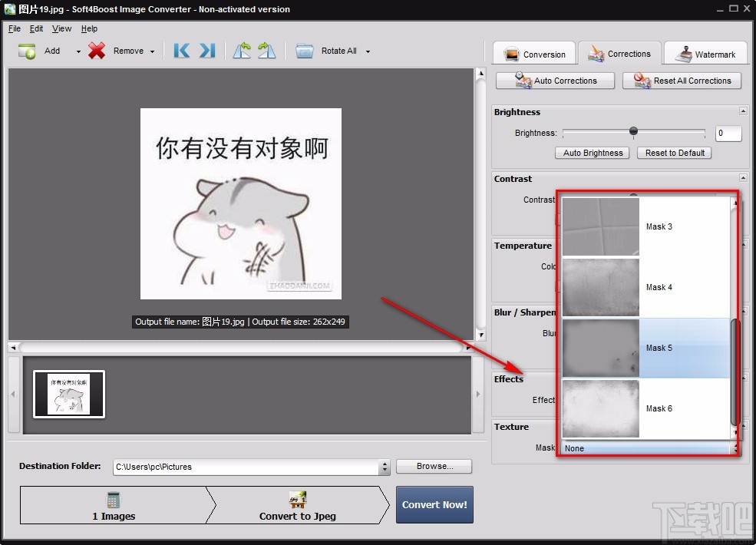Click the Rotate All eraser-style icon

click(305, 51)
